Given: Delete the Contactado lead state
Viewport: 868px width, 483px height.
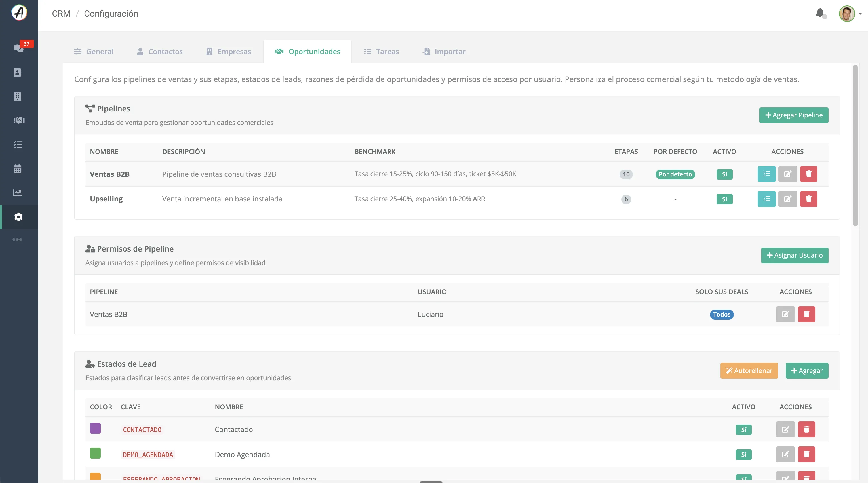Looking at the screenshot, I should [x=806, y=429].
